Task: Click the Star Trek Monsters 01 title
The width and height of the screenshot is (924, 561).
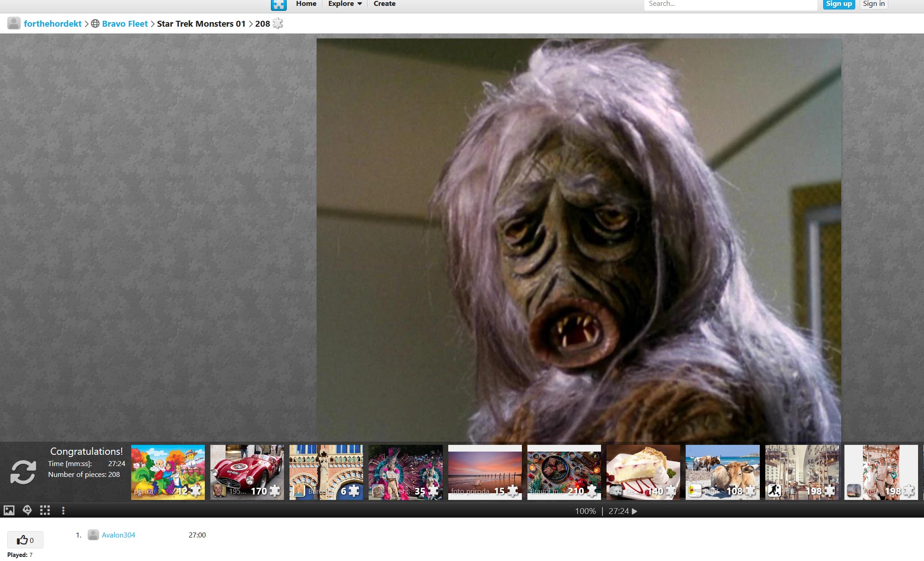Action: click(201, 24)
